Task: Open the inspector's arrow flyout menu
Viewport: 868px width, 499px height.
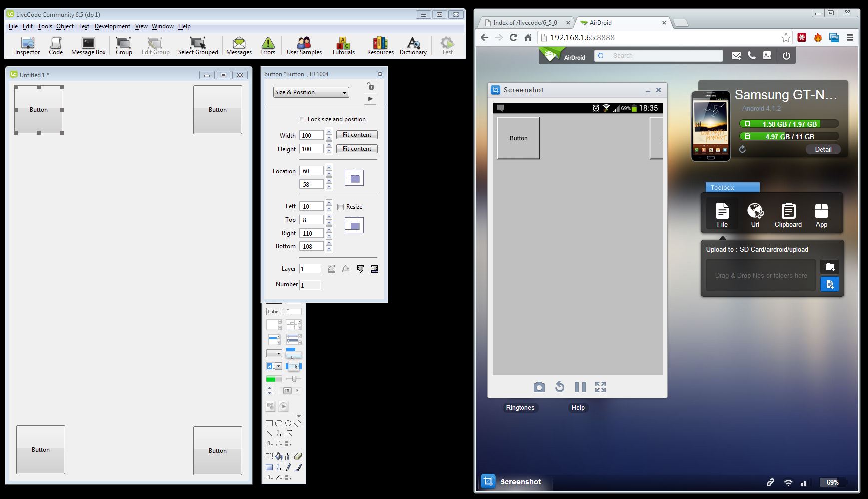Action: (x=370, y=99)
